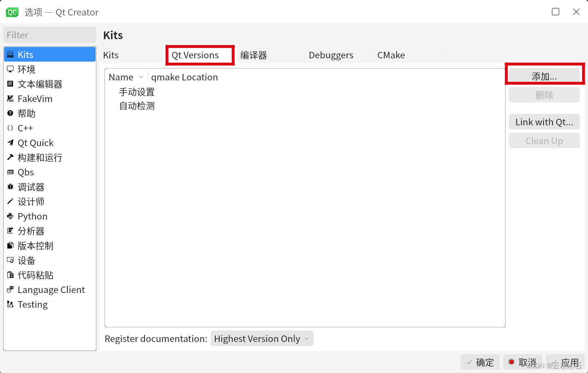Screen dimensions: 588x373
Task: Open the 设备 category icon
Action: 10,260
